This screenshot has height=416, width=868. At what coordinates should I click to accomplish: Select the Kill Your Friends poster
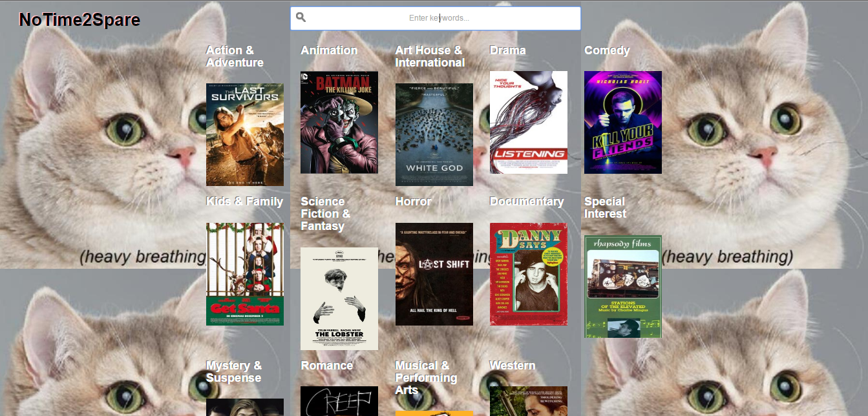(623, 122)
